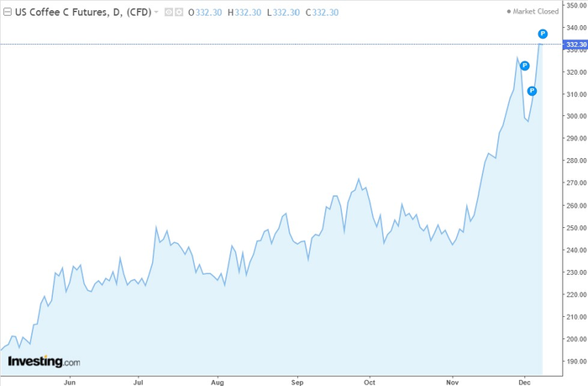Click the Jun label on time axis

coord(70,383)
